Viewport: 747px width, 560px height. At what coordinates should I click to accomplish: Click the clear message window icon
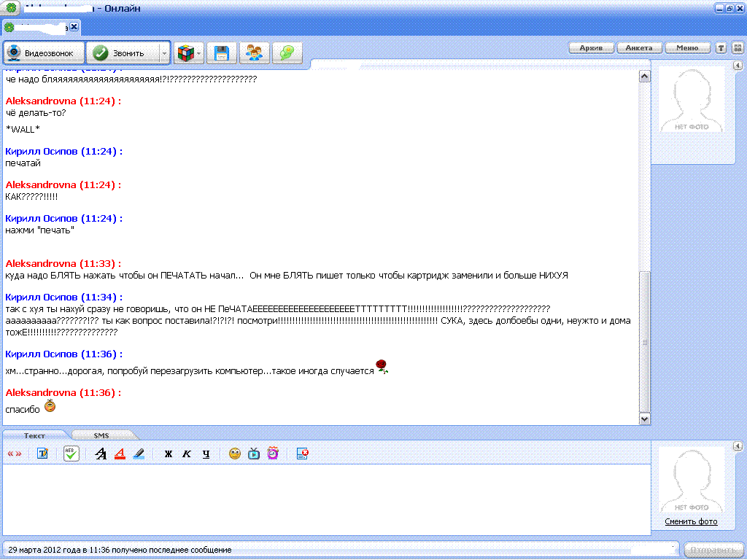click(x=303, y=454)
